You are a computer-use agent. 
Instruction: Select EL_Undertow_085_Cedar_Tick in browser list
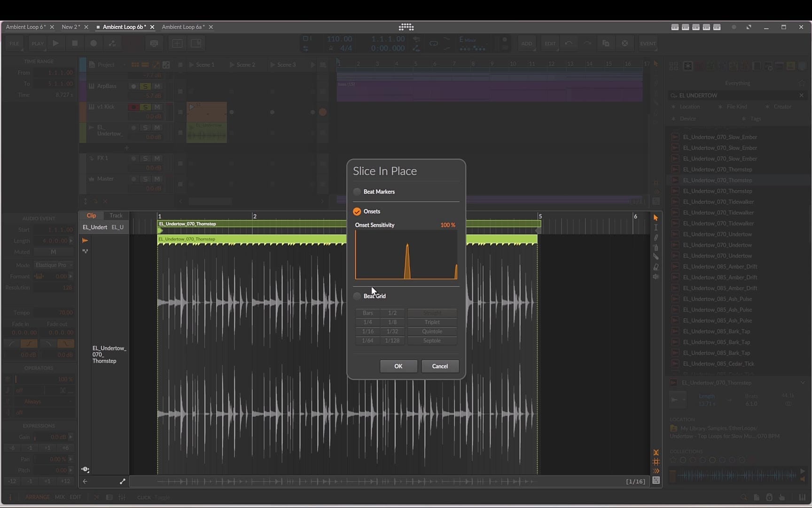click(x=718, y=364)
